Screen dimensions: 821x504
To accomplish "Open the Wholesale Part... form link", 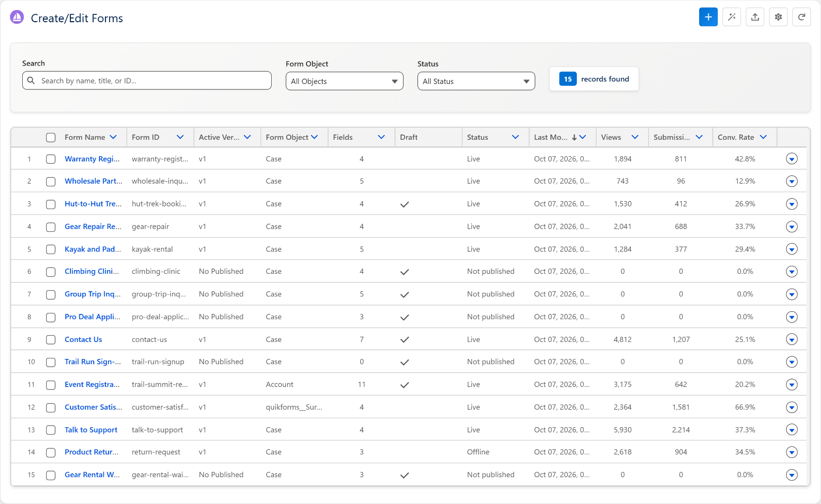I will tap(93, 181).
